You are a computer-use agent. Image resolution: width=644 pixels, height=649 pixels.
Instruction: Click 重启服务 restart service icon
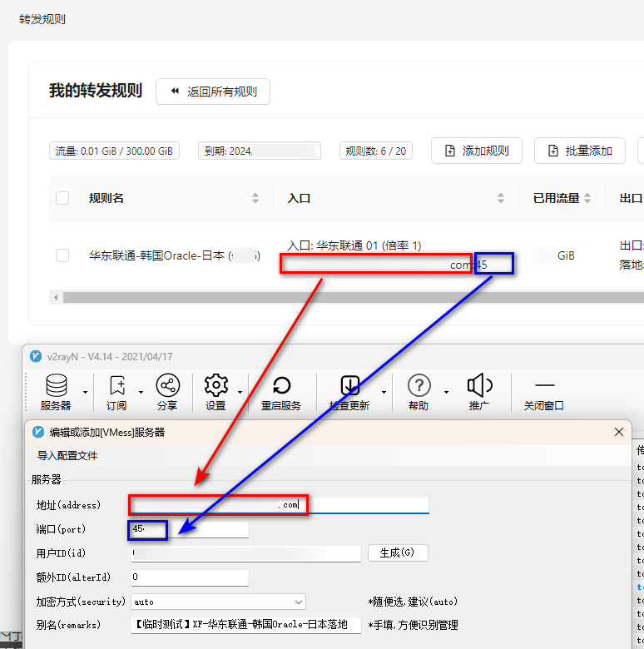[281, 391]
